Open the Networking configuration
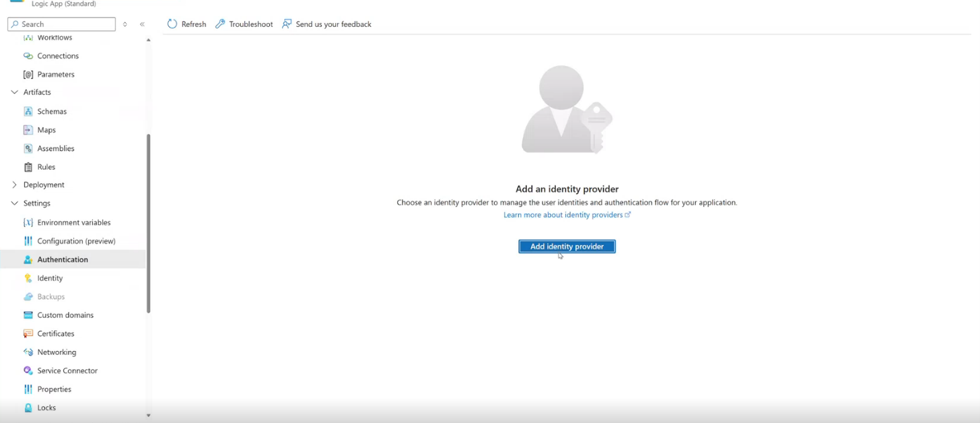 [x=57, y=352]
